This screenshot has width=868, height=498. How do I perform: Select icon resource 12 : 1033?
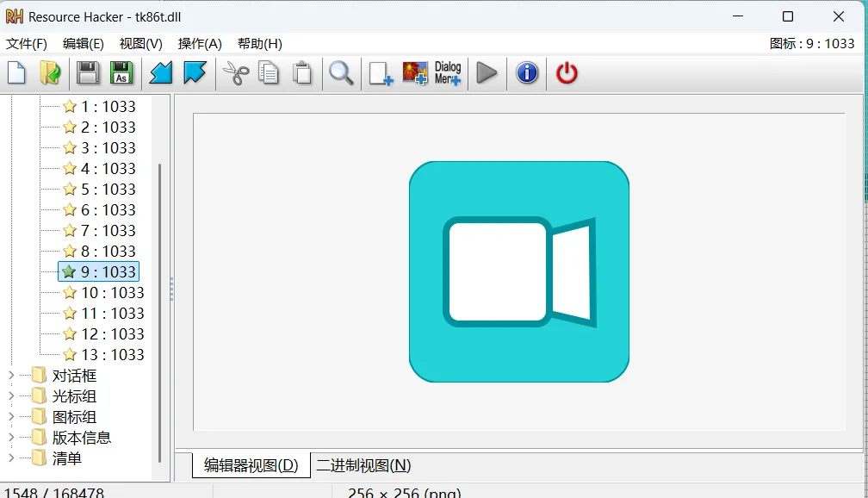pos(112,334)
